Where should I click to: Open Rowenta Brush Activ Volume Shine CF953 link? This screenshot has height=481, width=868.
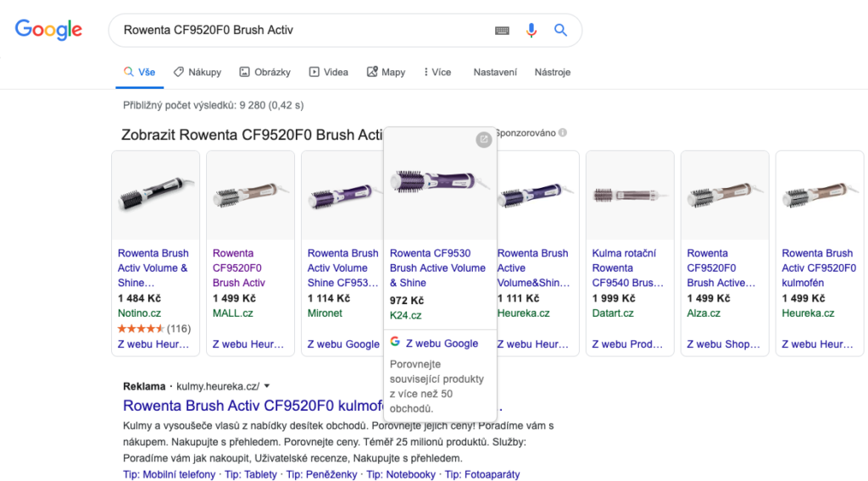click(x=343, y=268)
